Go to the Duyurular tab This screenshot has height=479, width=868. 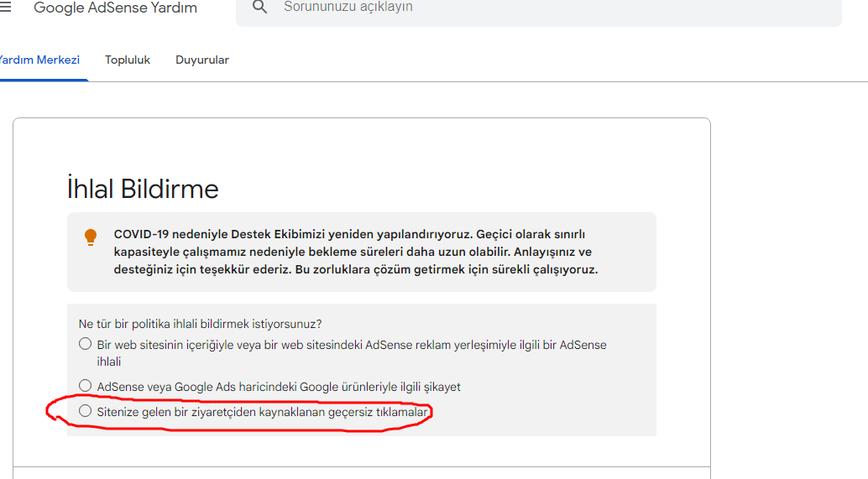(x=202, y=60)
